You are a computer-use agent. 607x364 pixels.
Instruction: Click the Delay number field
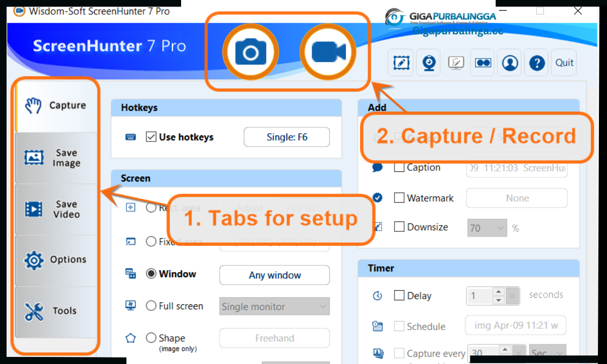pyautogui.click(x=479, y=296)
